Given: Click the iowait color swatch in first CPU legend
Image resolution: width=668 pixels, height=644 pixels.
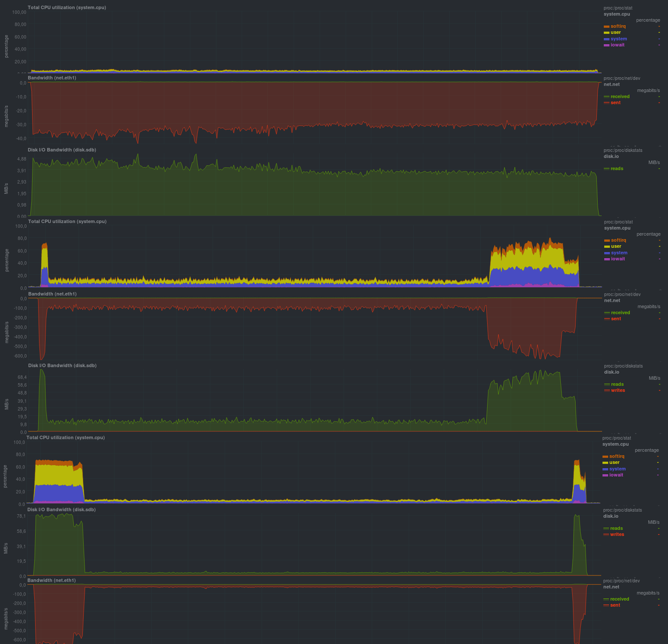Looking at the screenshot, I should (606, 45).
